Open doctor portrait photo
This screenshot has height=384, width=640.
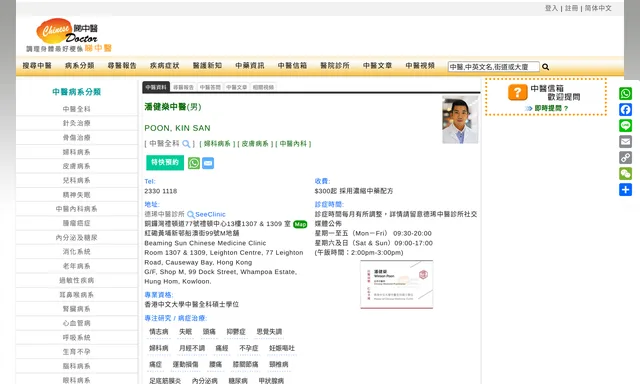[x=460, y=120]
